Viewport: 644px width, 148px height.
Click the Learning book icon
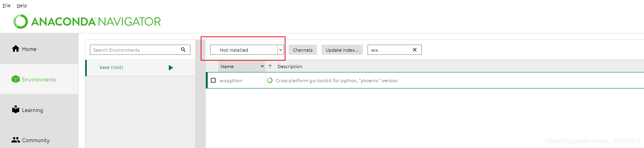(x=16, y=109)
